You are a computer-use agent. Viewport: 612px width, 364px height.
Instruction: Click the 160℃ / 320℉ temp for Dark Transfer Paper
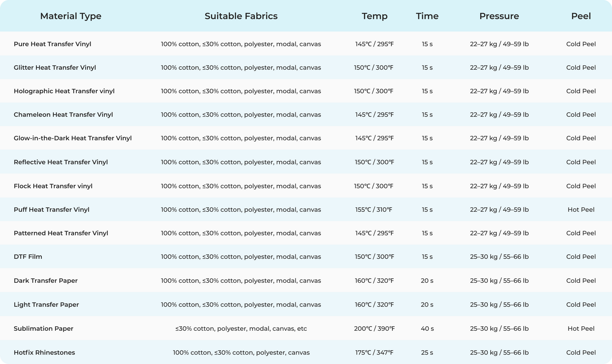pos(375,281)
